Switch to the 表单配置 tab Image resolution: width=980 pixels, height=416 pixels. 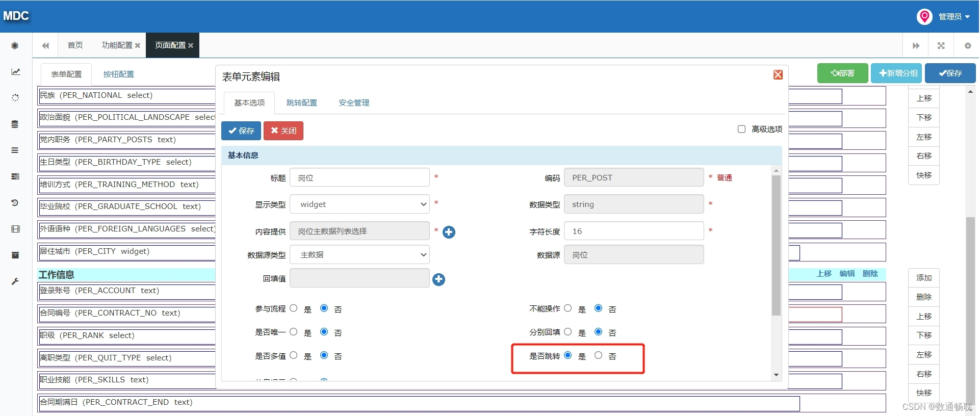point(66,74)
